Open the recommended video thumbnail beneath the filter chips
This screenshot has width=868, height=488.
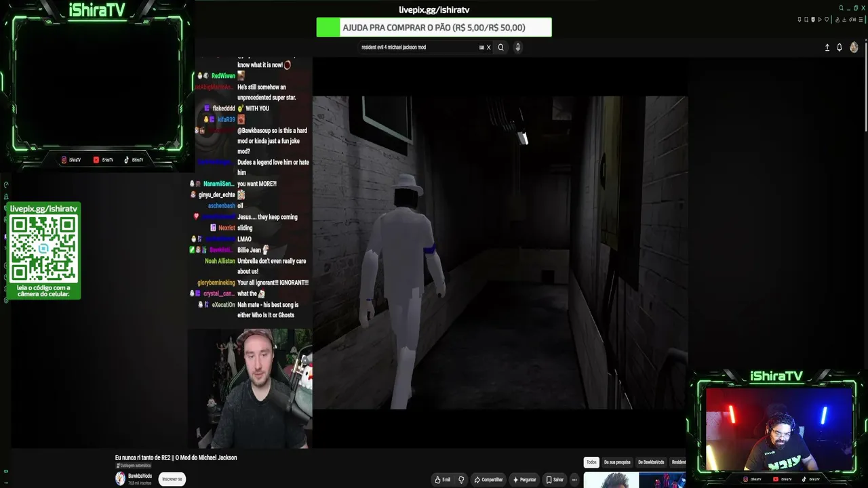(x=635, y=480)
